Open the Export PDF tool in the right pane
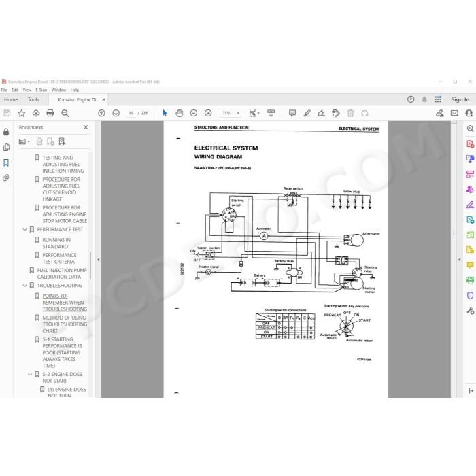Screen dimensions: 476x476 click(470, 158)
